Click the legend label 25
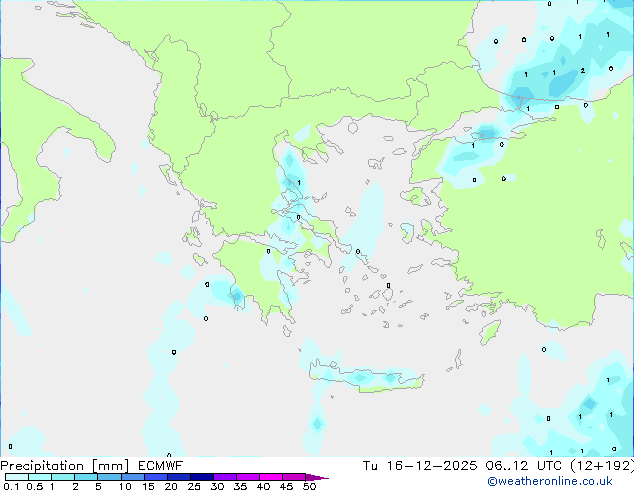 [x=194, y=486]
